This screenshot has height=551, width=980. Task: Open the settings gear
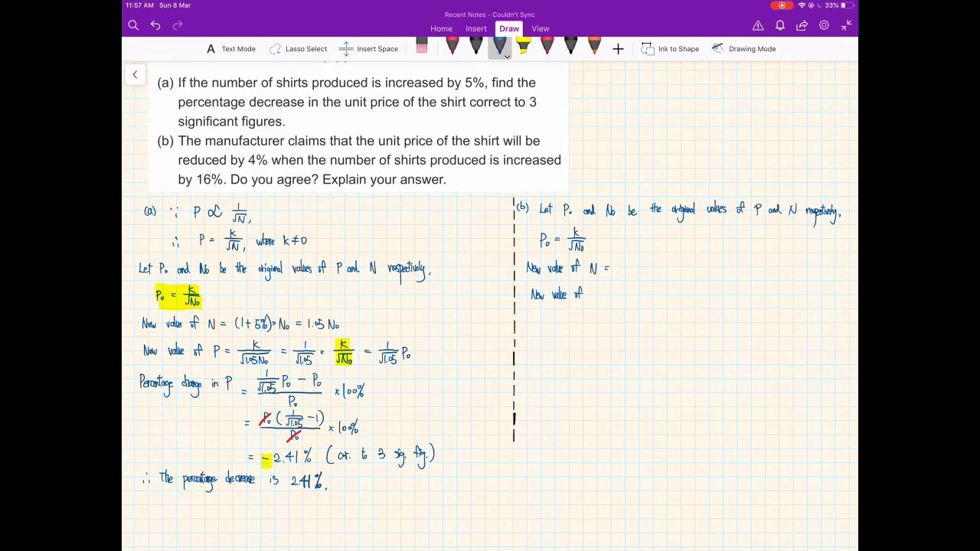coord(824,26)
